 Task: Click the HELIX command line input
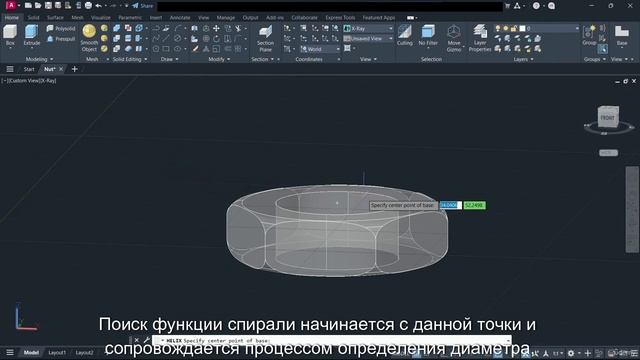click(x=332, y=340)
